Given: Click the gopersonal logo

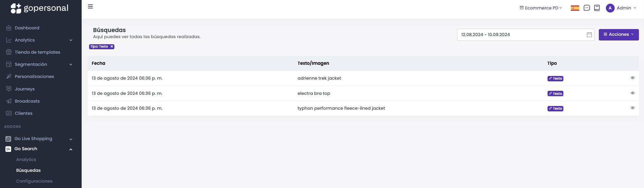Looking at the screenshot, I should pos(39,8).
